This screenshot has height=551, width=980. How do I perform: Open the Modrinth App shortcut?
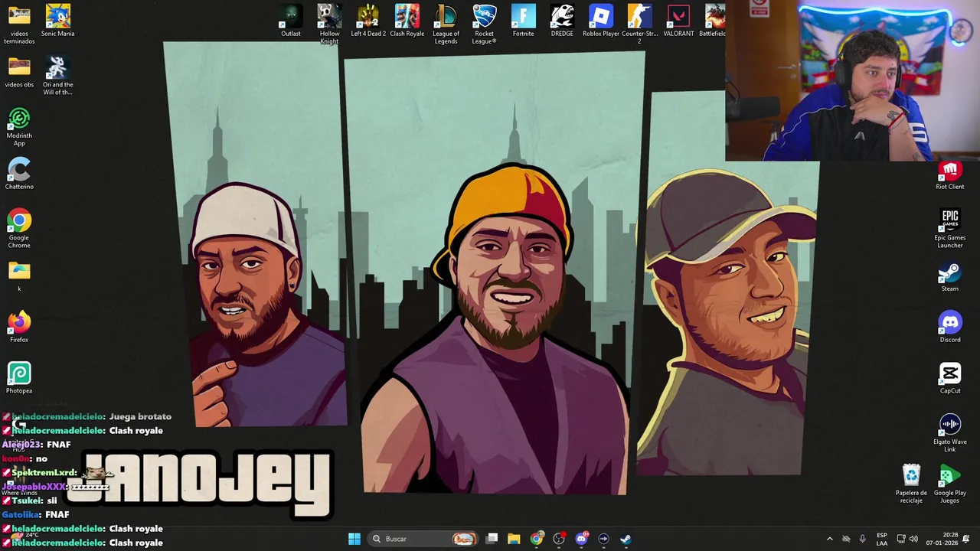pyautogui.click(x=19, y=126)
